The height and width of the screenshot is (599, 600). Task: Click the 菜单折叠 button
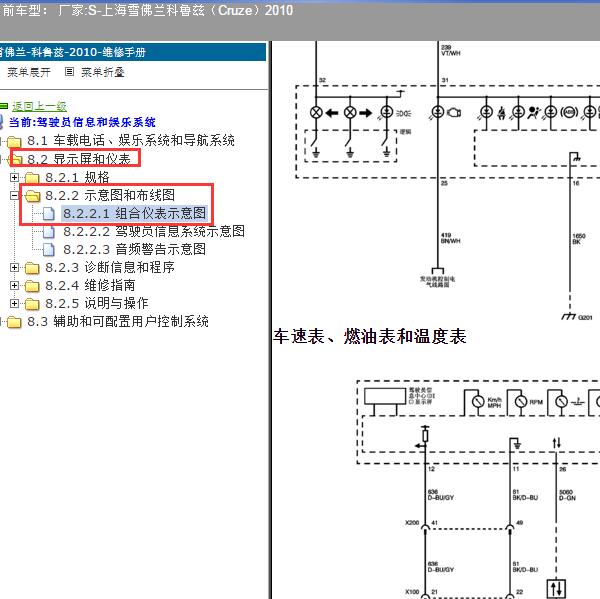pyautogui.click(x=103, y=72)
